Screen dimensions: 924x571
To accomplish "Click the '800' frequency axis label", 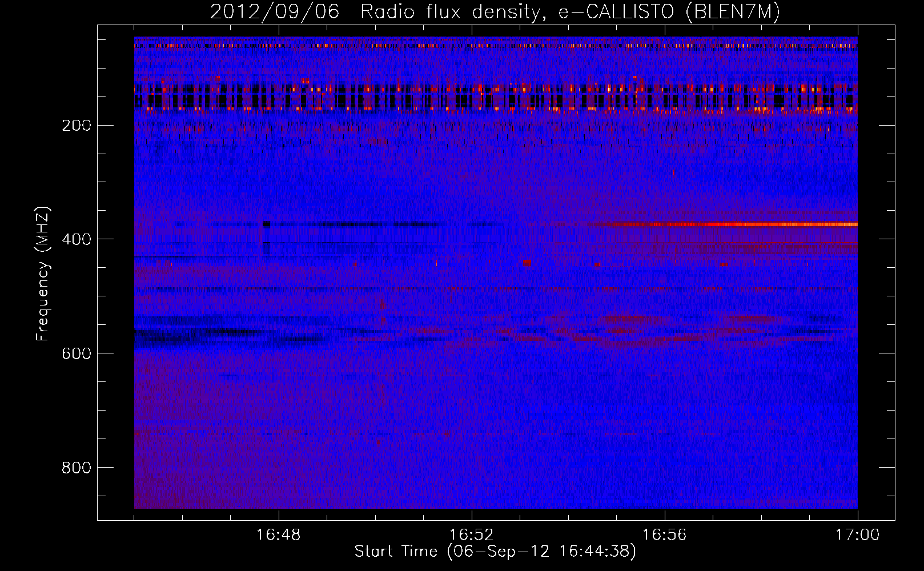I will tap(76, 468).
